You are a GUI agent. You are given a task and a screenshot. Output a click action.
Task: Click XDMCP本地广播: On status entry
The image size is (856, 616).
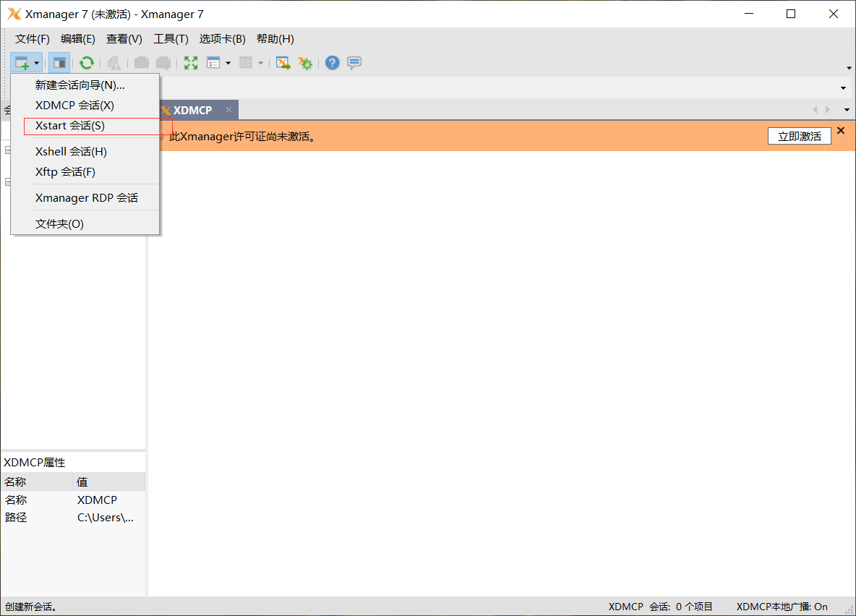(x=782, y=607)
